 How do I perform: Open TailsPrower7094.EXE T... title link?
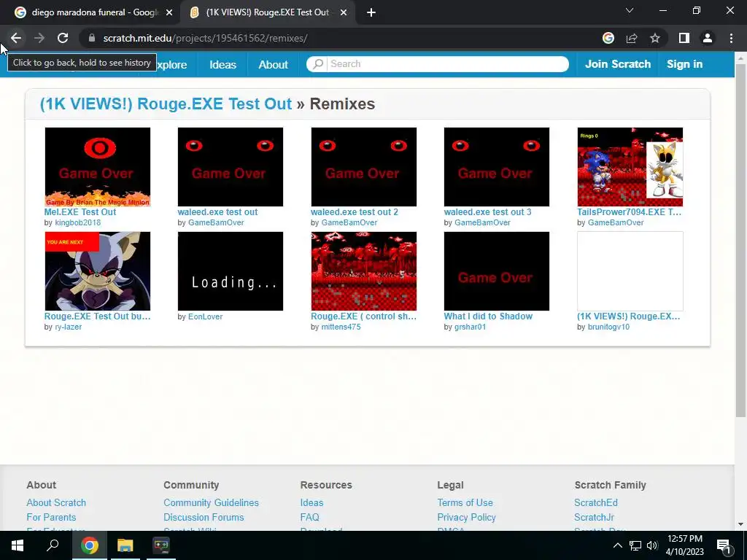click(630, 212)
